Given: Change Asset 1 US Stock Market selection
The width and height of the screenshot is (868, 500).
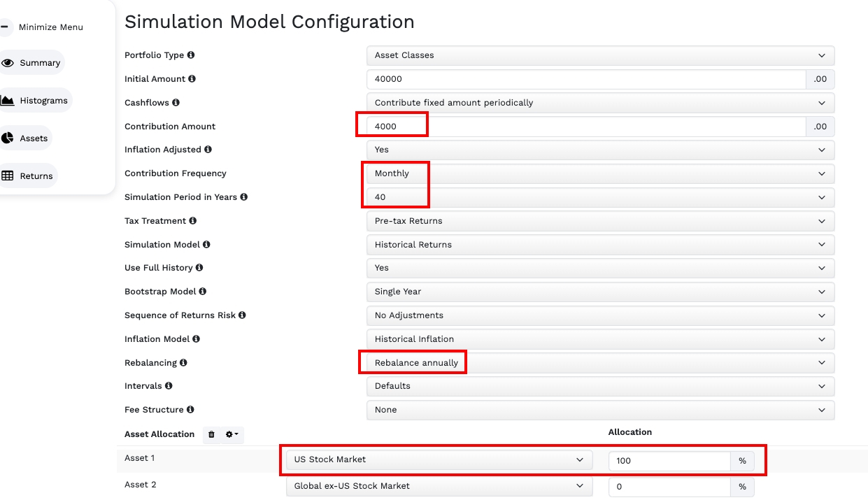Looking at the screenshot, I should (439, 459).
